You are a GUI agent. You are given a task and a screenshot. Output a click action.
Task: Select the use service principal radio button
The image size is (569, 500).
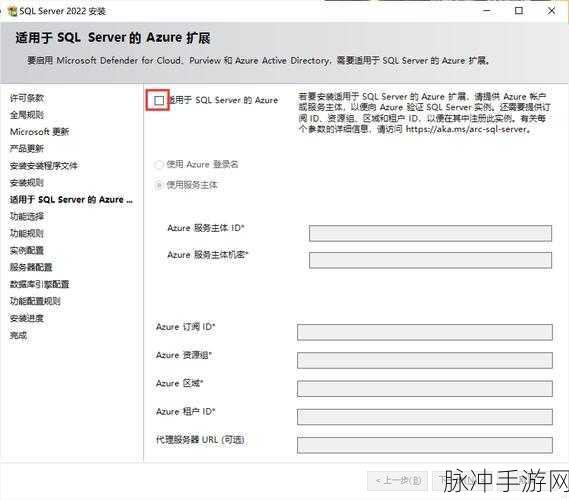(x=158, y=185)
